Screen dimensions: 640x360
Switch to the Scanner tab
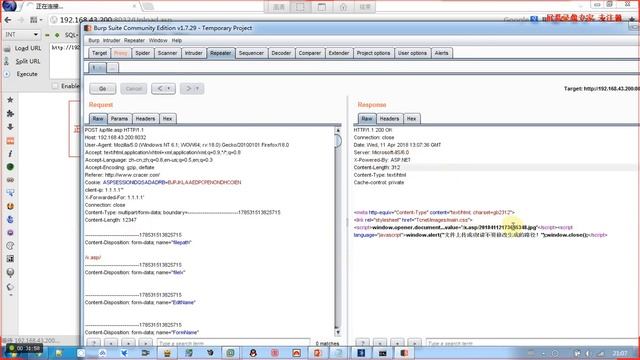pos(167,53)
